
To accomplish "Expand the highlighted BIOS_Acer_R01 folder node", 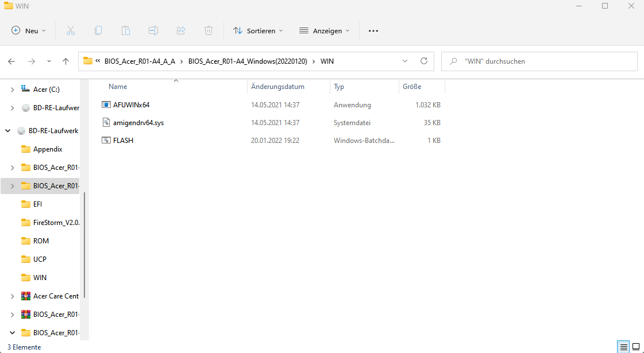I will pyautogui.click(x=12, y=186).
